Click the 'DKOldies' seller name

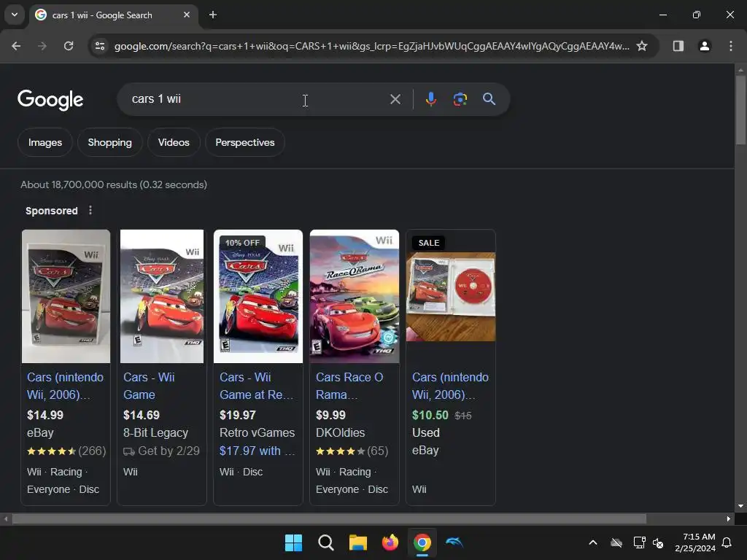coord(340,432)
